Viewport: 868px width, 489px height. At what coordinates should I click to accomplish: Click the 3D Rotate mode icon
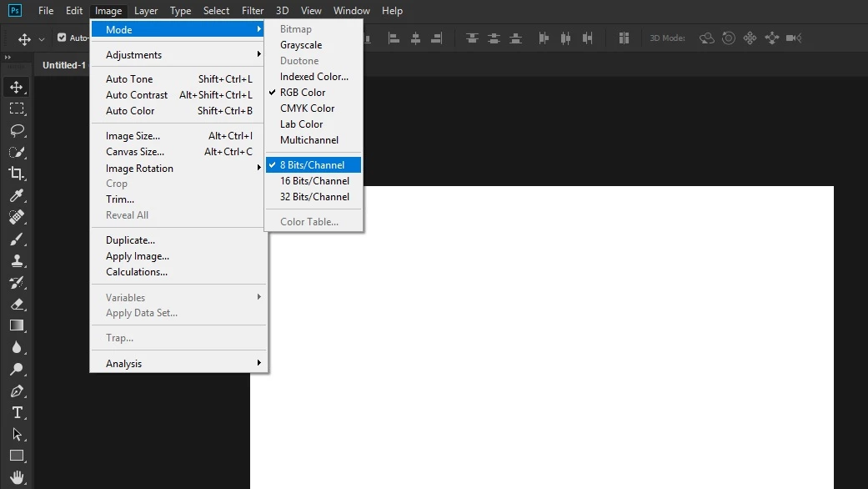coord(707,38)
